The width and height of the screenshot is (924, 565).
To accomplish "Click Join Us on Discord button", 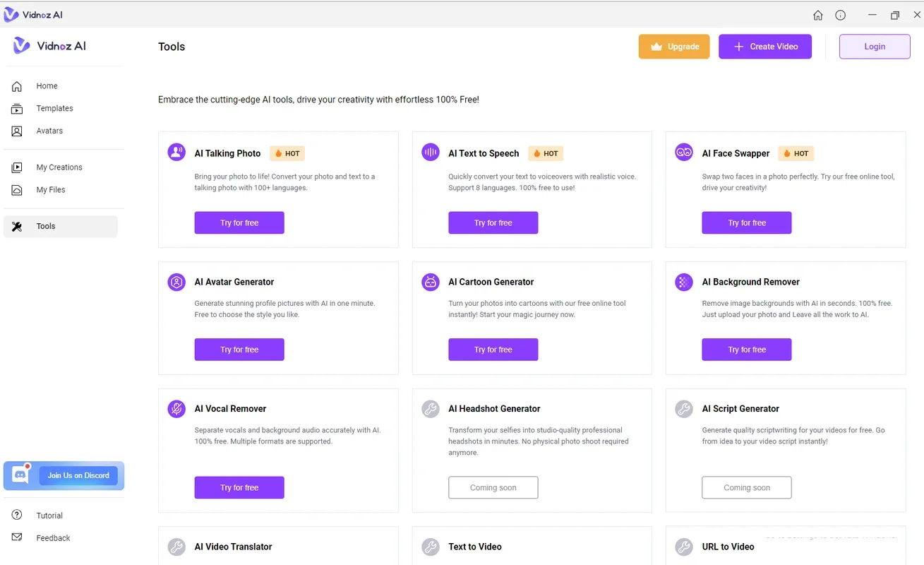I will click(78, 475).
